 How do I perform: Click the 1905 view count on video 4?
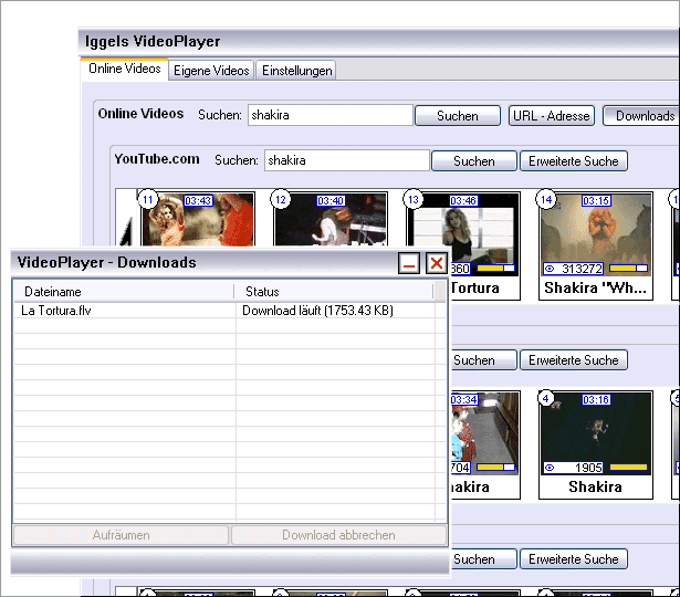(588, 468)
